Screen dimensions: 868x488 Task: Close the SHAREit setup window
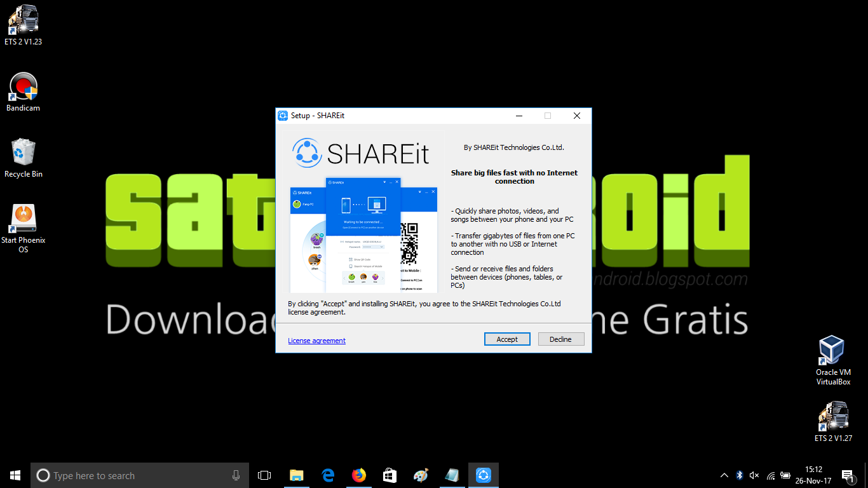pos(576,116)
